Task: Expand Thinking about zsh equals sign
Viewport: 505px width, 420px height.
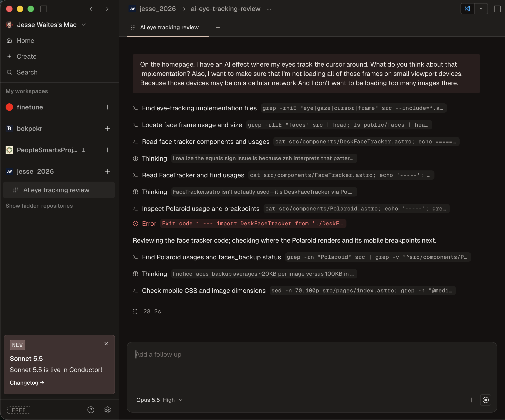Action: [245, 159]
